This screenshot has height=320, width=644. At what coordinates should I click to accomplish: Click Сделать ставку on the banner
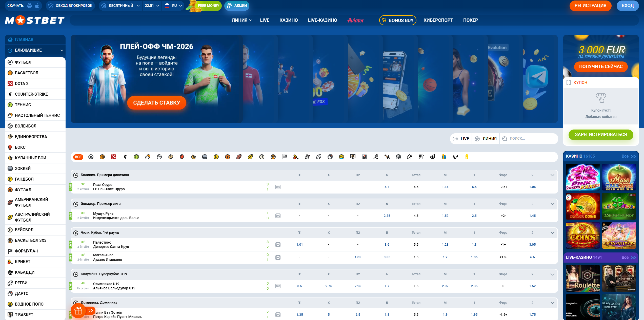point(156,103)
